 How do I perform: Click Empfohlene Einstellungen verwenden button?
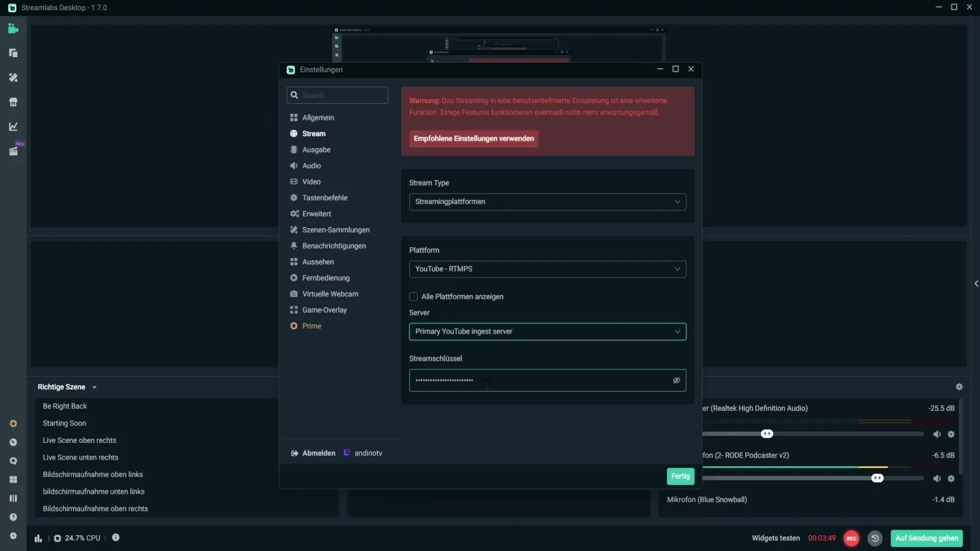[x=474, y=138]
